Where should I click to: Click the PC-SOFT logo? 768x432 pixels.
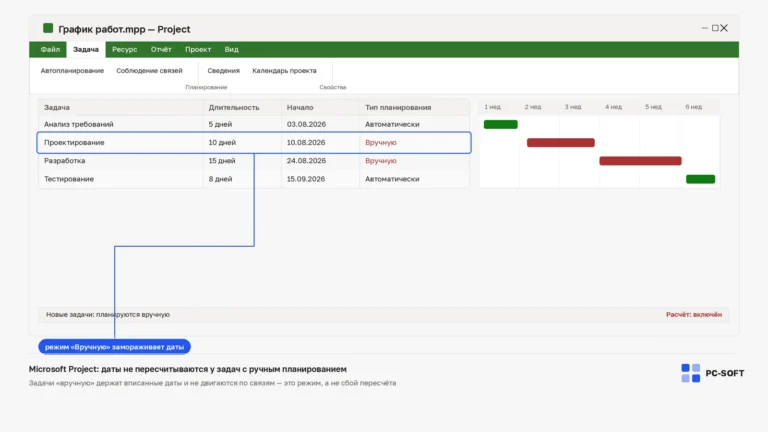click(x=713, y=373)
